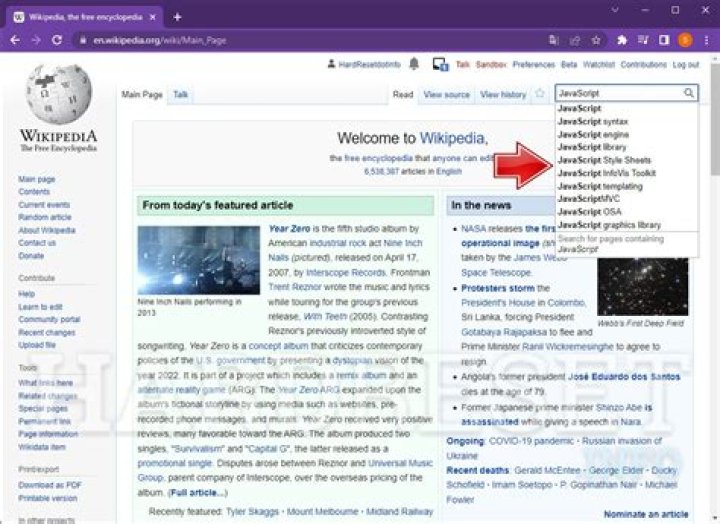Click 'Search for pages containing JavaScript'
This screenshot has height=524, width=720.
pos(627,244)
